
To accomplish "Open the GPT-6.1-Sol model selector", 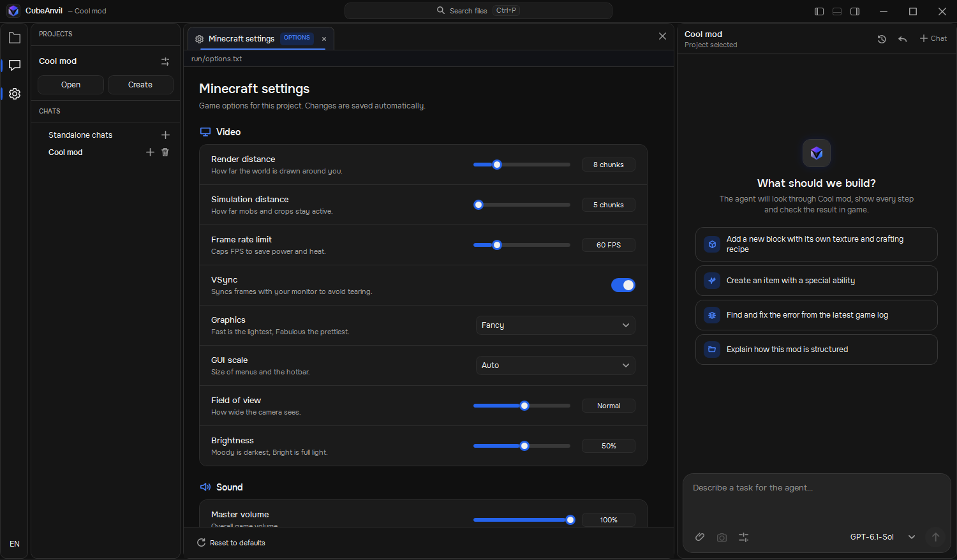I will click(882, 537).
